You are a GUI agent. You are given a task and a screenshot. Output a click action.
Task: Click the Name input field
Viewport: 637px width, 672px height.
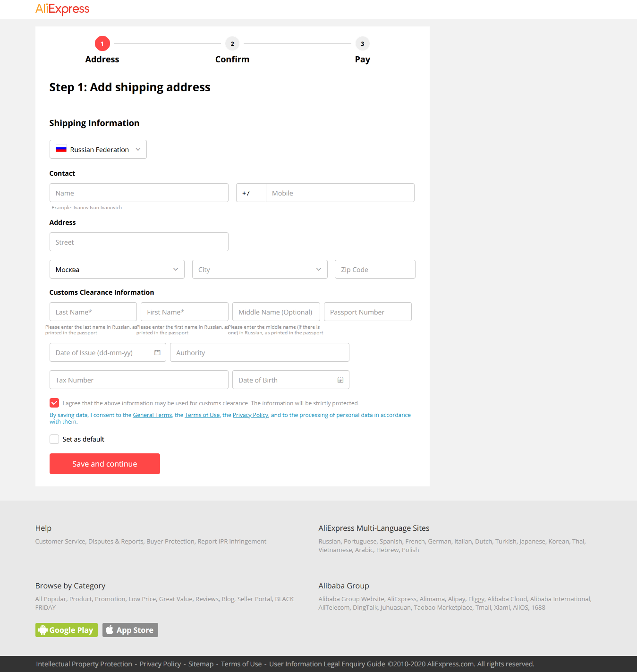[x=139, y=193]
